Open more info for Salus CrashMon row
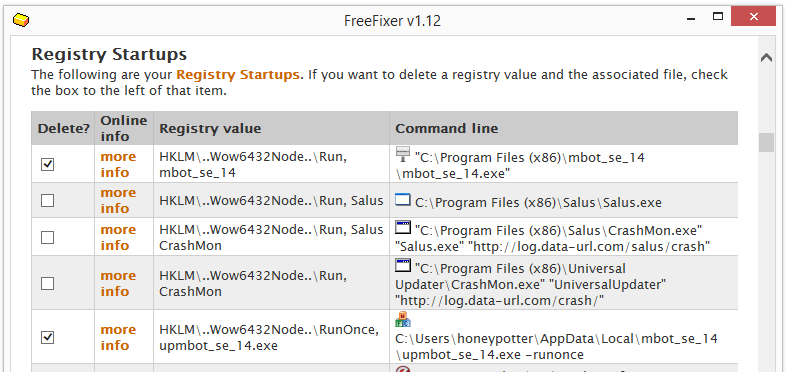This screenshot has height=372, width=788. (x=118, y=237)
